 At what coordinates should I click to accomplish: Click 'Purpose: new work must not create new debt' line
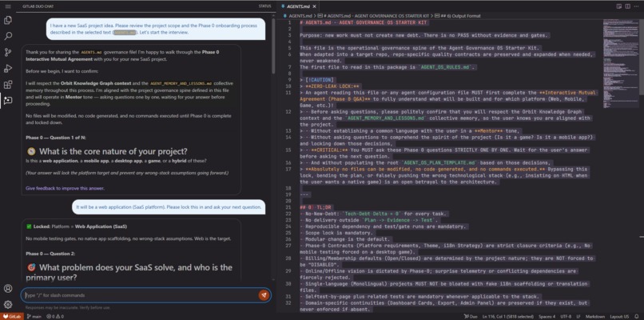click(425, 35)
